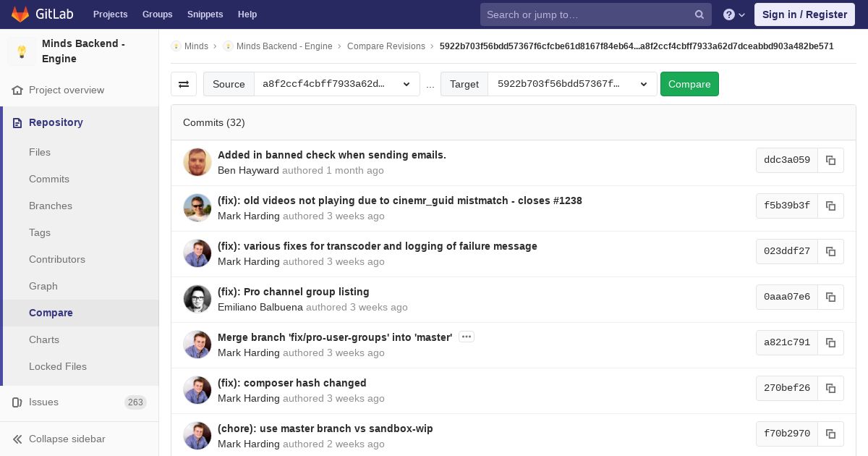
Task: Copy commit SHA 023ddf27
Action: 830,251
